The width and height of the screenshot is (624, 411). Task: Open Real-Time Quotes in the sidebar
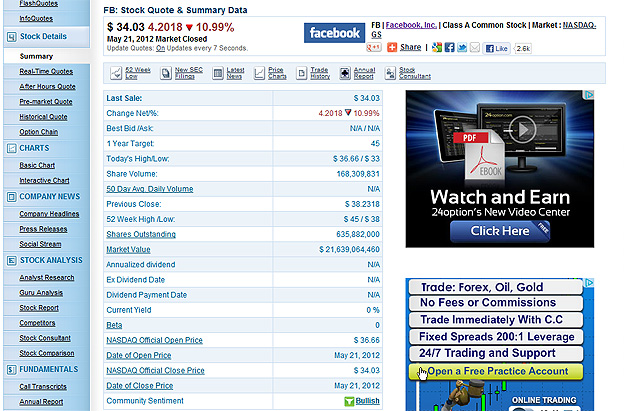pos(45,71)
